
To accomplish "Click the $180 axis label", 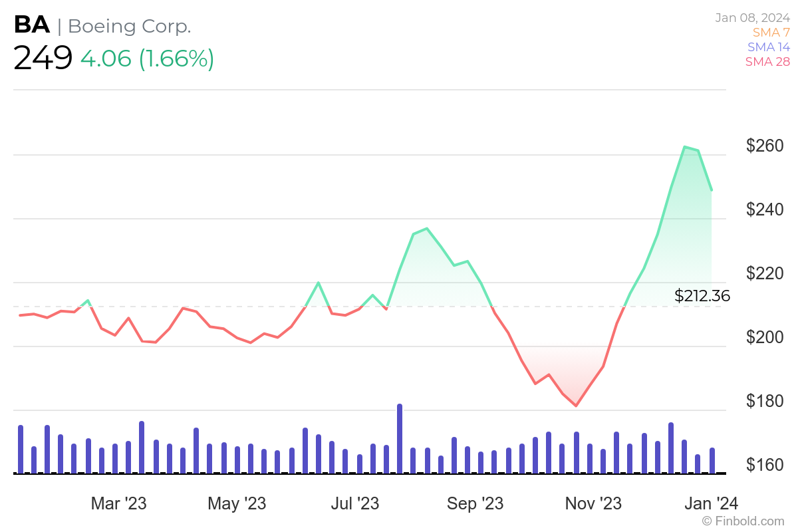I will [765, 401].
